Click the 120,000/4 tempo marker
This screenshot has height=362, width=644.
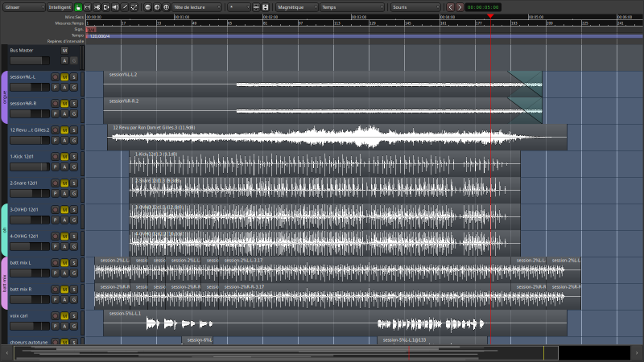(x=99, y=36)
